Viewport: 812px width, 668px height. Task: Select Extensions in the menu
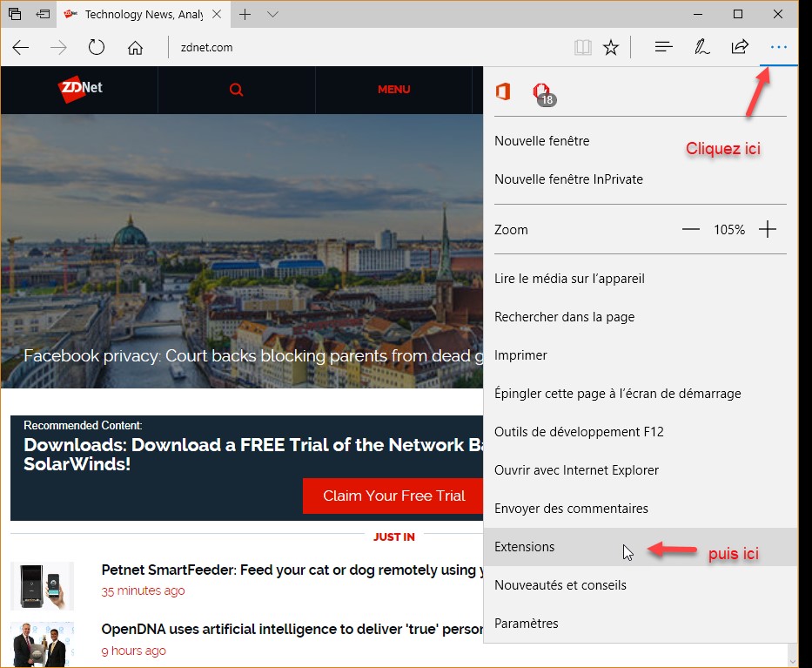pyautogui.click(x=525, y=547)
